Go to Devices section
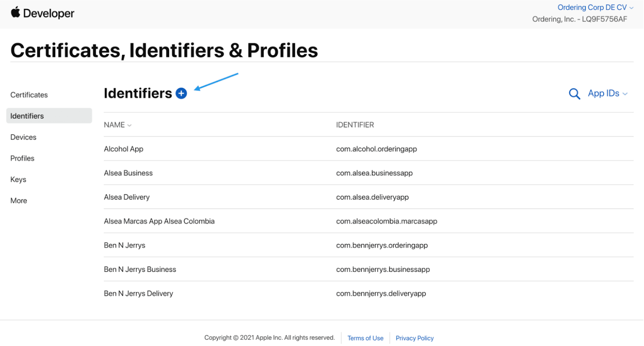Image resolution: width=644 pixels, height=346 pixels. (x=23, y=137)
